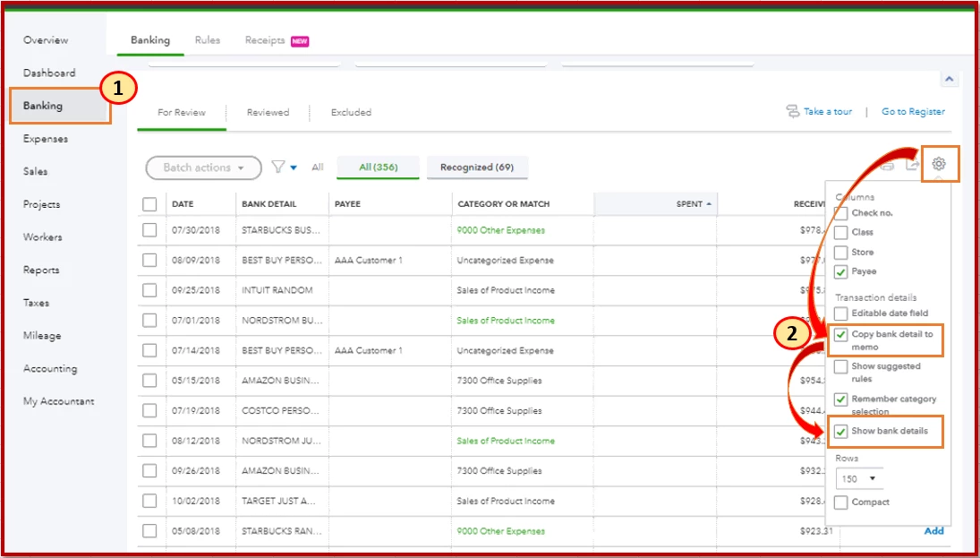Open the Rows 150 dropdown
This screenshot has width=980, height=558.
[859, 478]
